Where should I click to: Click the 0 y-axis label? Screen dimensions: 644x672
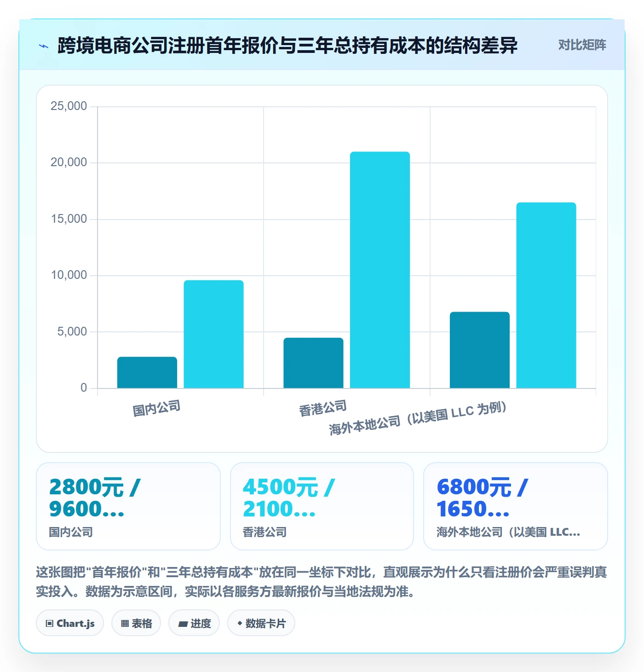[84, 388]
